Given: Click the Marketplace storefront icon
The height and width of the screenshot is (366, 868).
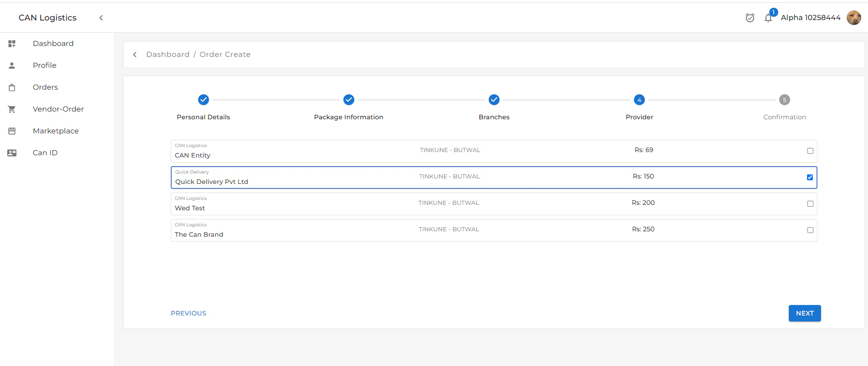Looking at the screenshot, I should 12,131.
